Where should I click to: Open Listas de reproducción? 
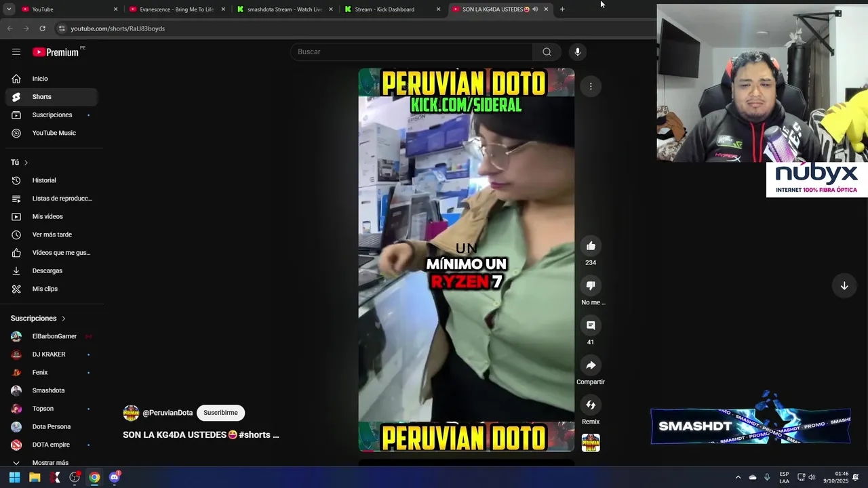pos(52,199)
